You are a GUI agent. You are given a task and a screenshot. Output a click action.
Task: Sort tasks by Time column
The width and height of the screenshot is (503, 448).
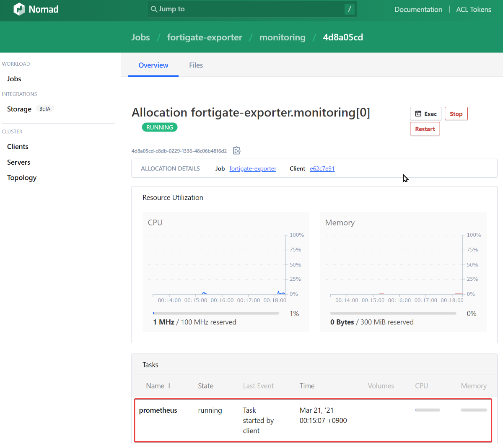pos(307,386)
